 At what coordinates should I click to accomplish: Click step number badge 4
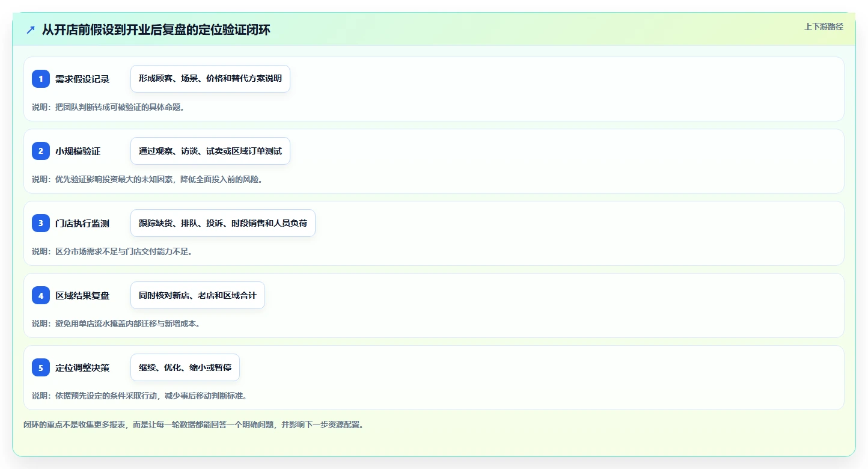tap(41, 295)
